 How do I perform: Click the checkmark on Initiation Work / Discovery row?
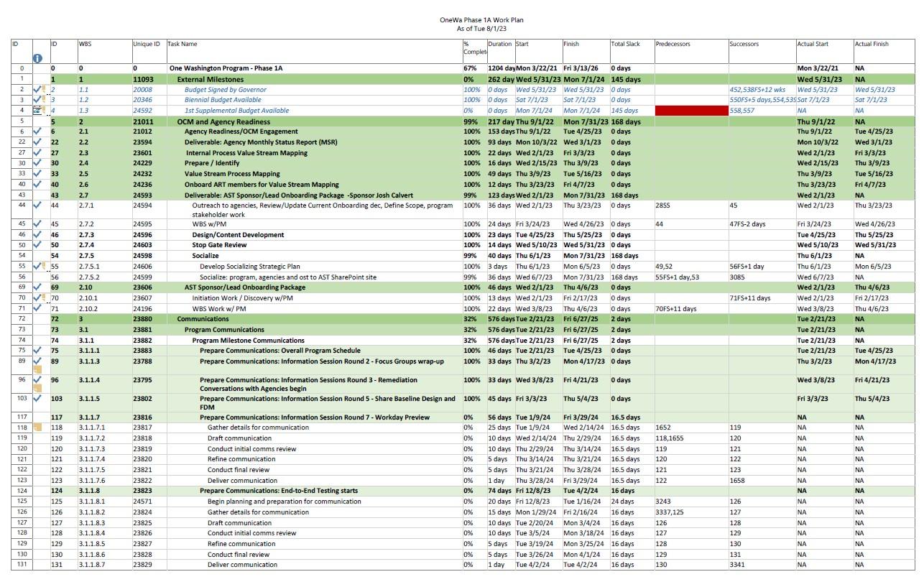pyautogui.click(x=37, y=297)
